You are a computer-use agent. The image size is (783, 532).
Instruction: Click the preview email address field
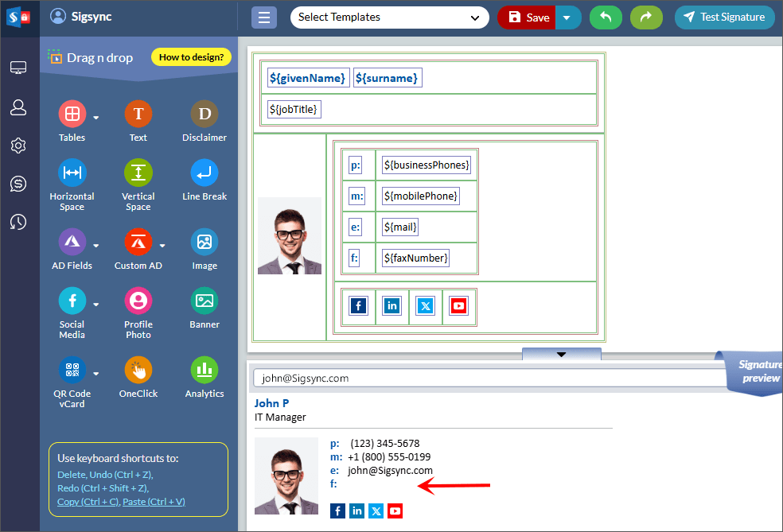(487, 379)
